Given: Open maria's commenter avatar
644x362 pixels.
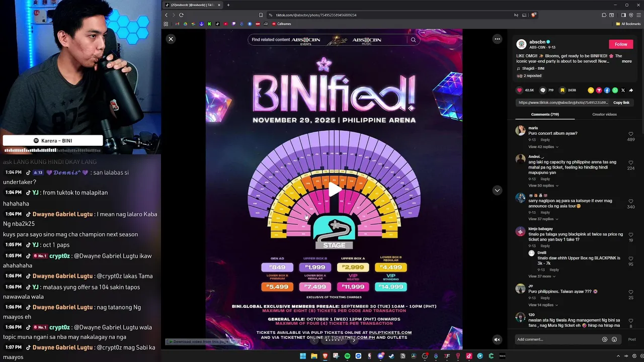Looking at the screenshot, I should pos(521,131).
